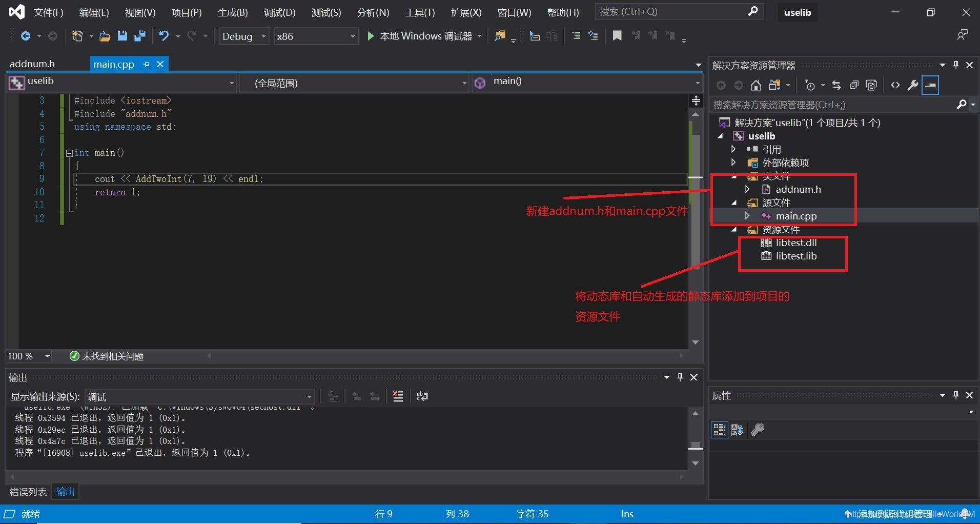Click the Output window vertical scrollbar thumb

coord(696,445)
